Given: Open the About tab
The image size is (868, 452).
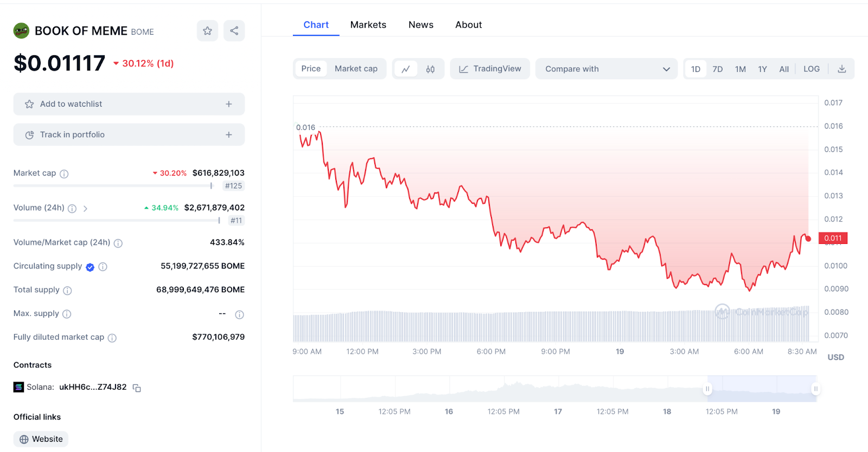Looking at the screenshot, I should (469, 25).
